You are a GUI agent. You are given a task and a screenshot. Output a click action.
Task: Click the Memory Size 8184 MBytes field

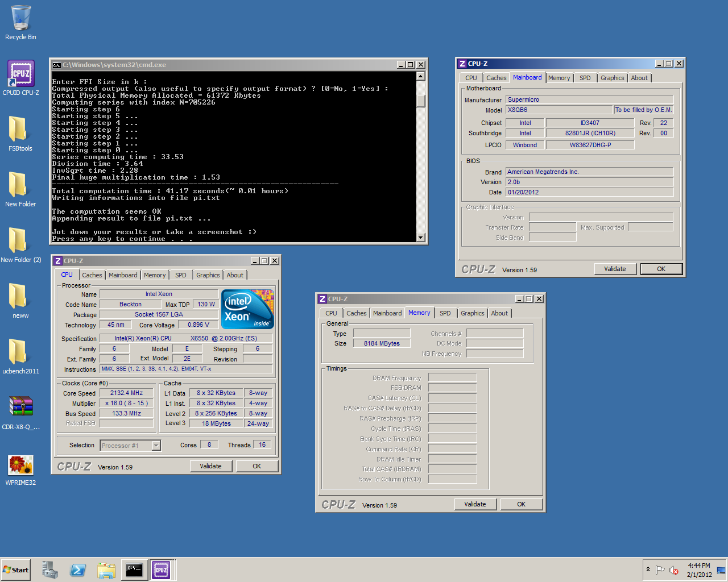click(x=382, y=343)
